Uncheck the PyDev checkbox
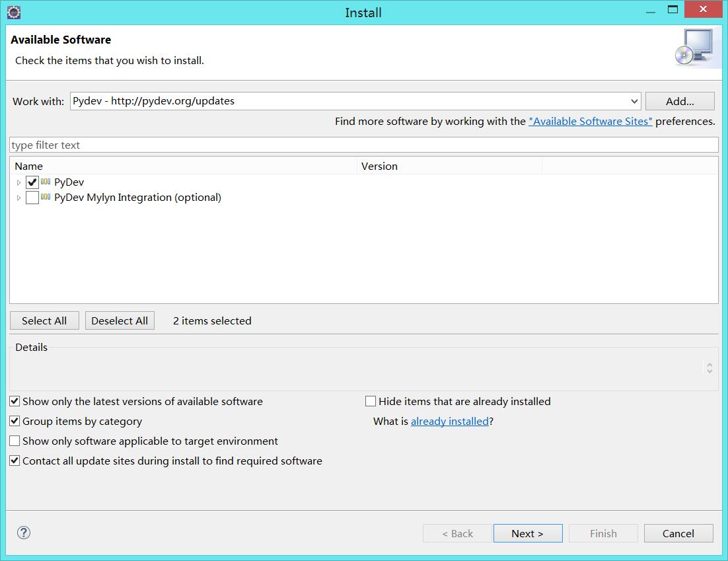This screenshot has width=728, height=561. 32,182
